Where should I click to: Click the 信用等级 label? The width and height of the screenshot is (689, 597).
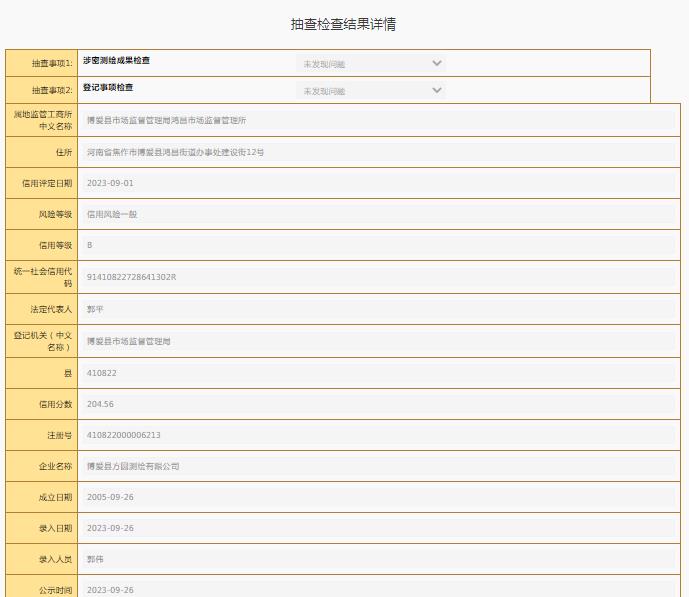pyautogui.click(x=55, y=245)
